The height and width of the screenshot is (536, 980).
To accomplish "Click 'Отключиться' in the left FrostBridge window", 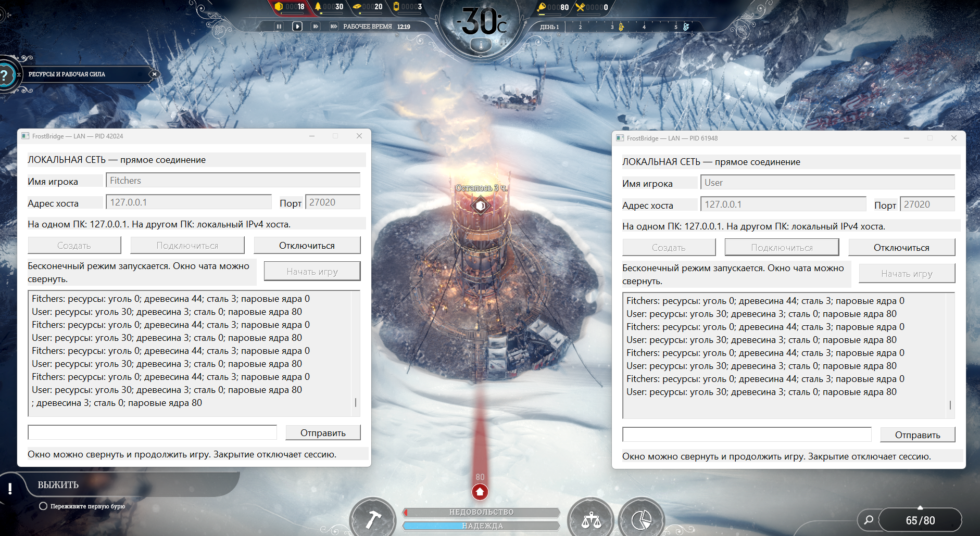I will 307,246.
